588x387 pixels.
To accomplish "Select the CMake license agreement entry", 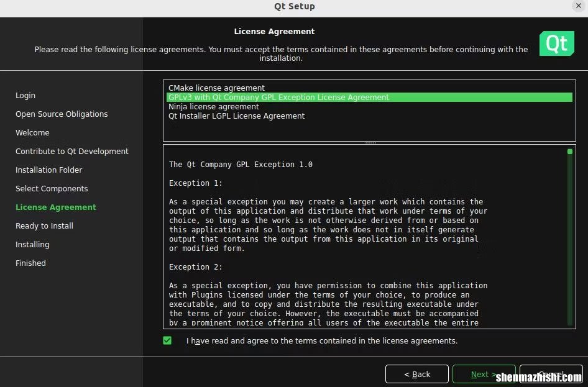I will [x=216, y=88].
